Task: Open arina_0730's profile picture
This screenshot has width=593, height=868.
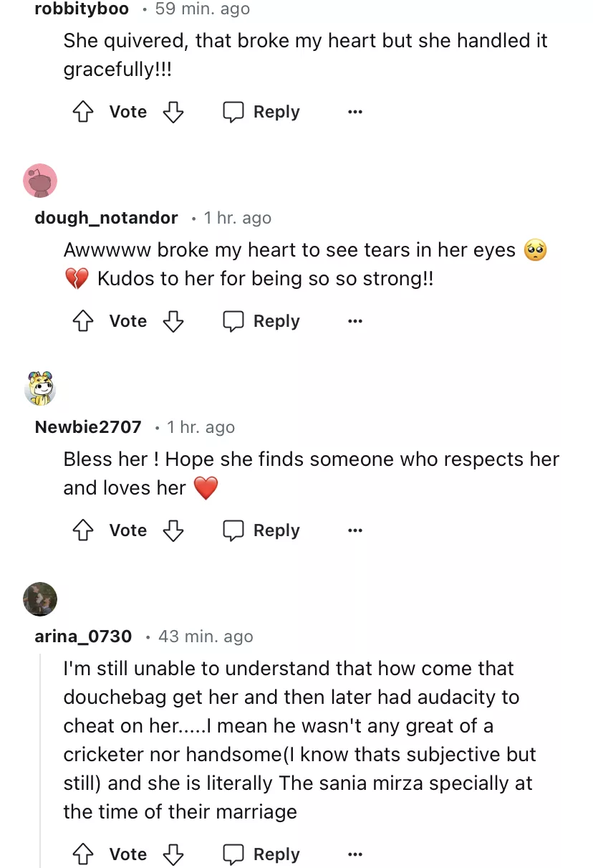Action: 40,598
